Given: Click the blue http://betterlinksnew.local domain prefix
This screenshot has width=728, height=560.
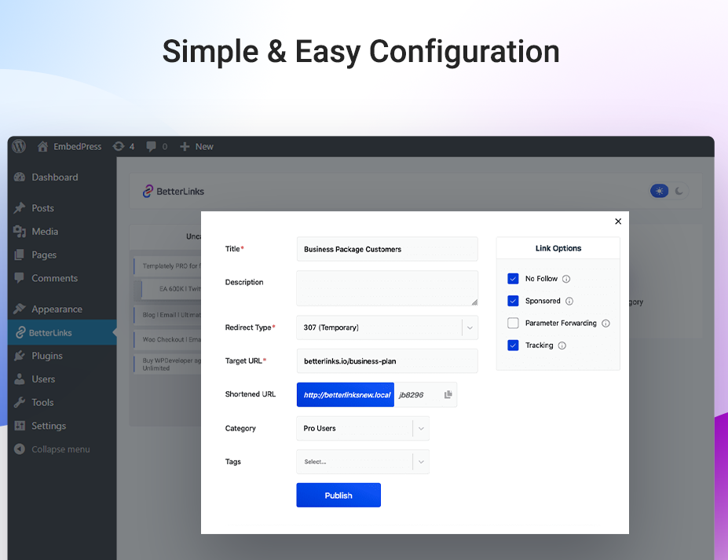Looking at the screenshot, I should pos(346,395).
